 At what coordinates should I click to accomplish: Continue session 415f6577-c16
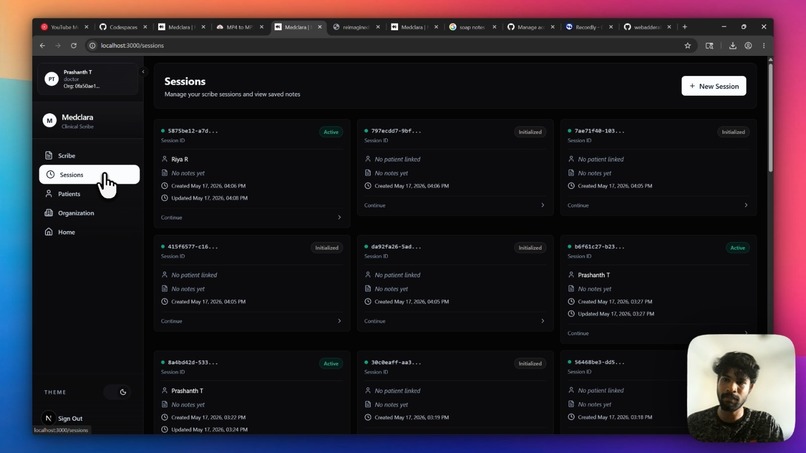[x=172, y=321]
